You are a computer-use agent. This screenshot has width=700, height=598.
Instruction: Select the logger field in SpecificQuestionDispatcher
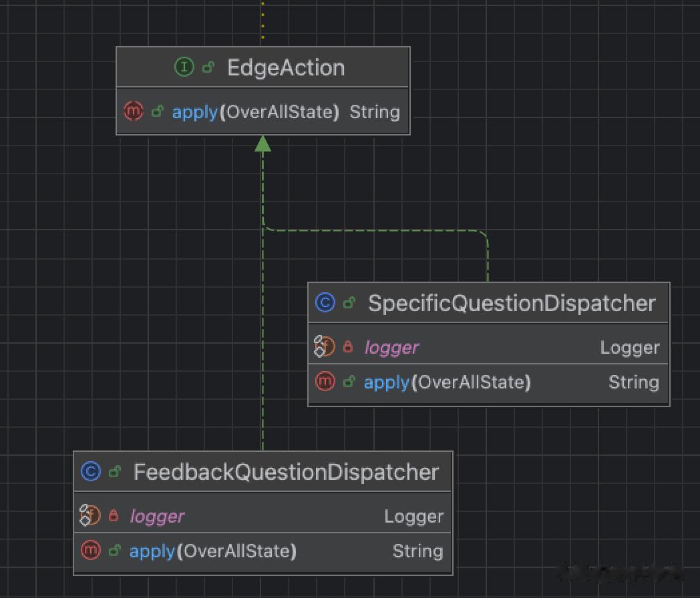pyautogui.click(x=391, y=348)
